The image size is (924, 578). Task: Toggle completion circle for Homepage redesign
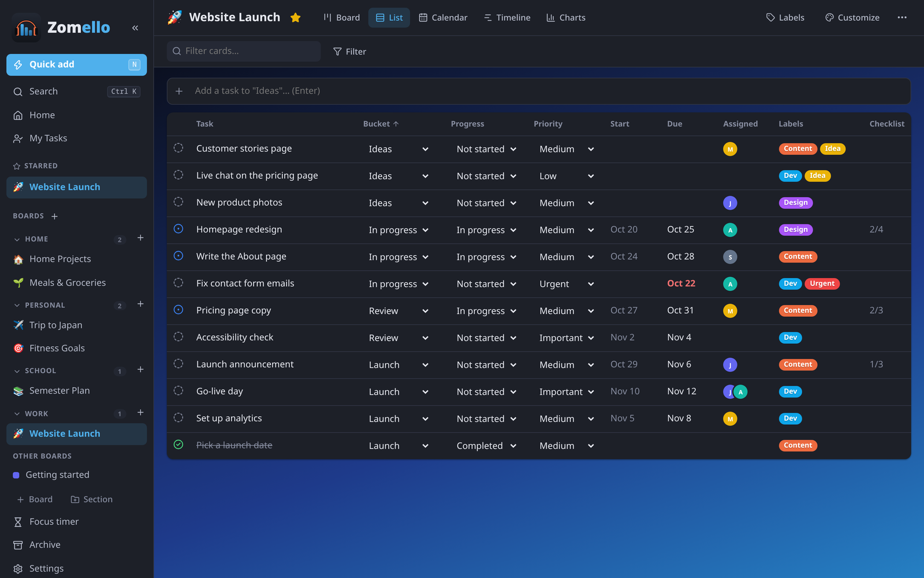point(178,229)
